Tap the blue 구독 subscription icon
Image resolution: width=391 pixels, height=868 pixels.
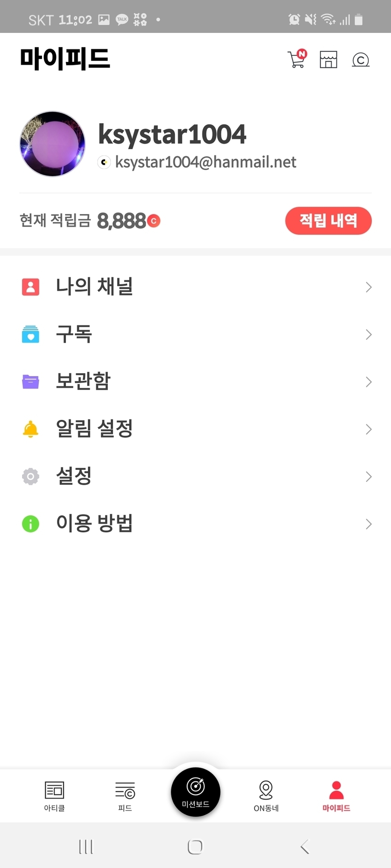pyautogui.click(x=31, y=334)
